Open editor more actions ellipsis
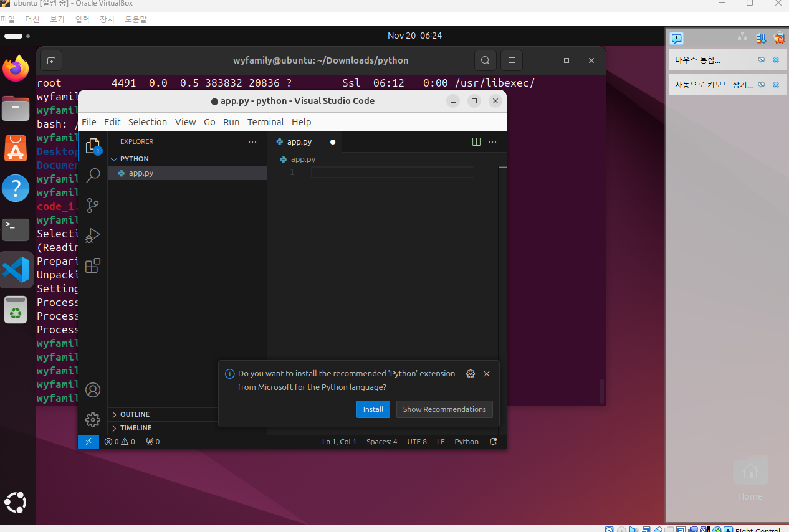Image resolution: width=789 pixels, height=532 pixels. [x=492, y=141]
